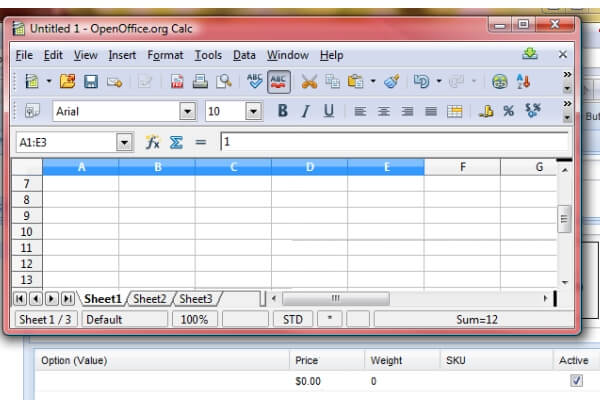
Task: Click the Document as E-mail icon
Action: coord(114,82)
